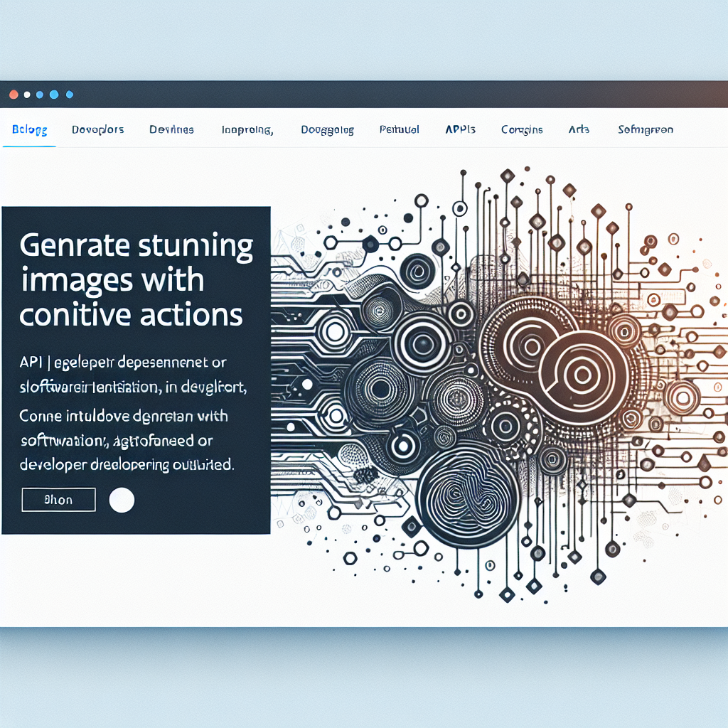Select the Petuual menu item
The image size is (728, 728).
coord(399,129)
